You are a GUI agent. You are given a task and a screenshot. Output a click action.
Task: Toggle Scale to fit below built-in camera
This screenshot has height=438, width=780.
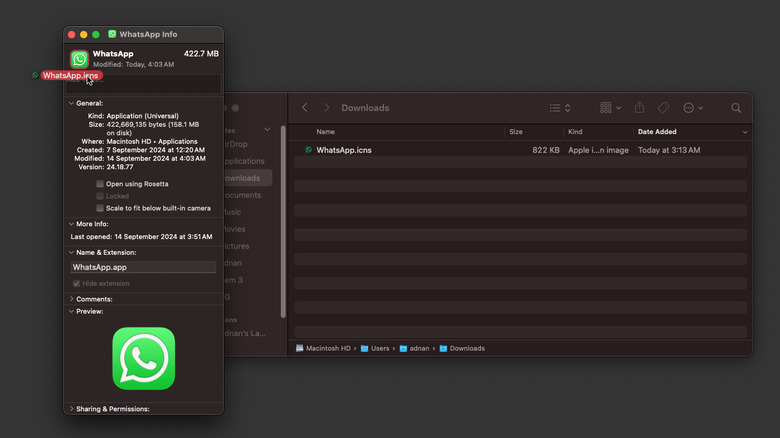(100, 208)
